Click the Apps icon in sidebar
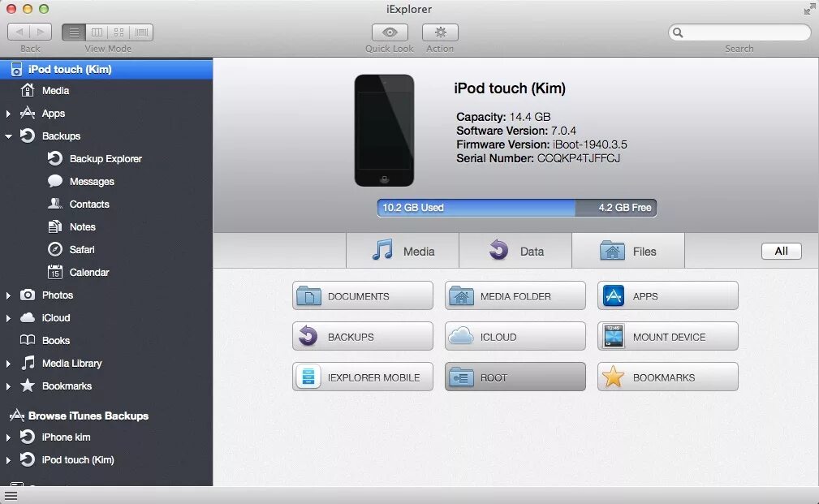The image size is (819, 504). tap(28, 113)
